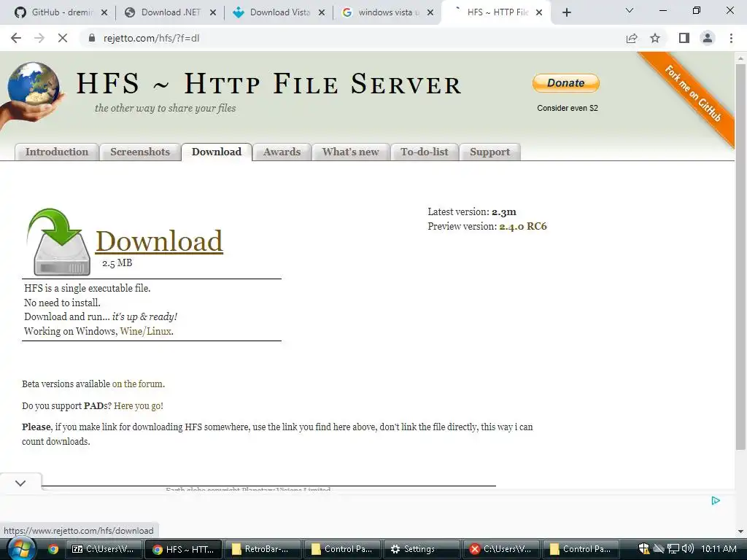Open the first Control Panel taskbar button
The image size is (747, 560).
click(x=341, y=549)
